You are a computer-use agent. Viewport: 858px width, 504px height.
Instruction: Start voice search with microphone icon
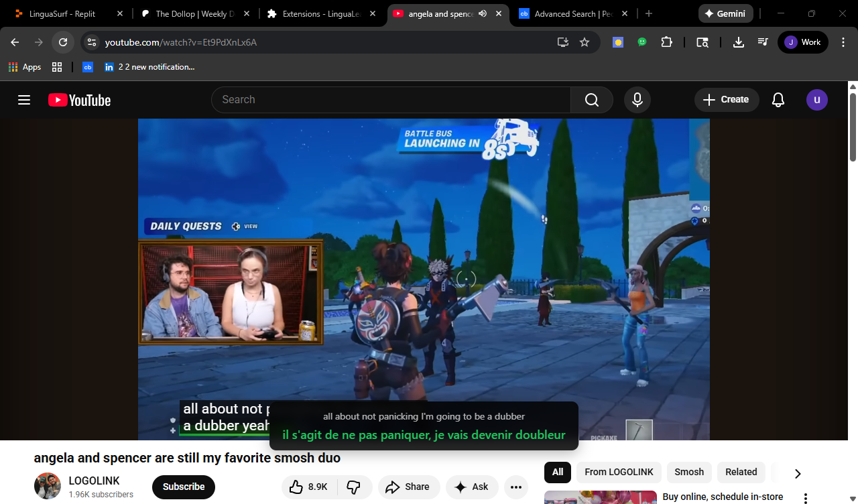[x=637, y=100]
